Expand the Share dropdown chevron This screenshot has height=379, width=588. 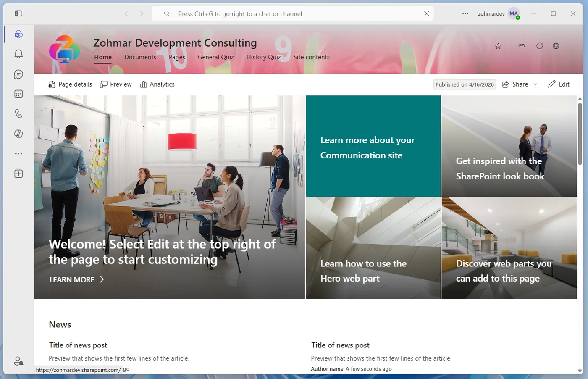535,84
